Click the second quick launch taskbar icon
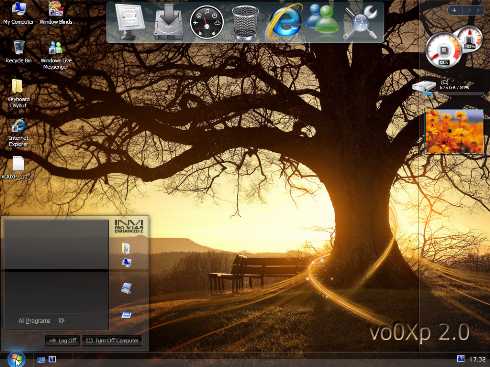 pyautogui.click(x=52, y=359)
